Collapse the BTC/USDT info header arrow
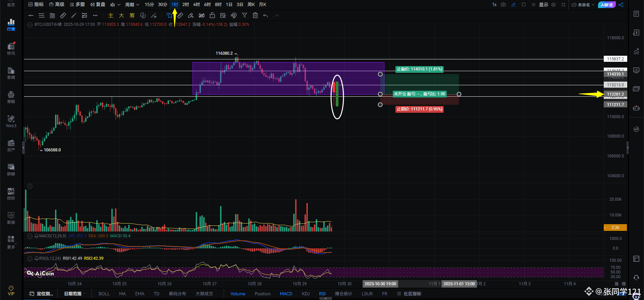644x300 pixels. (30, 24)
